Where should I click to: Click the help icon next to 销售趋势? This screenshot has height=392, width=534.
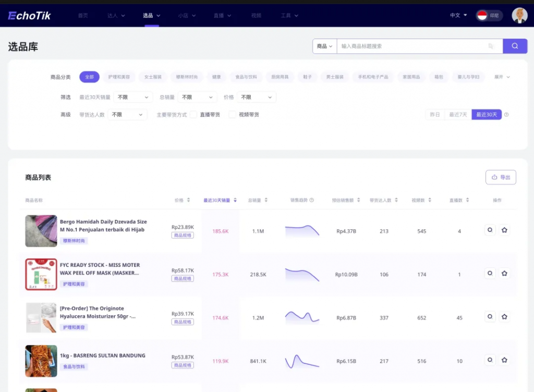pyautogui.click(x=312, y=200)
